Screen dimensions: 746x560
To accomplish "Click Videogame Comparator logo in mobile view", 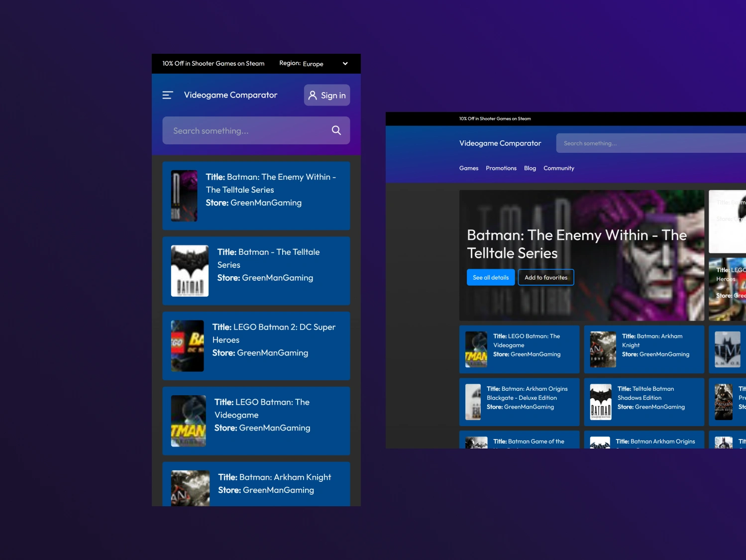I will 230,95.
